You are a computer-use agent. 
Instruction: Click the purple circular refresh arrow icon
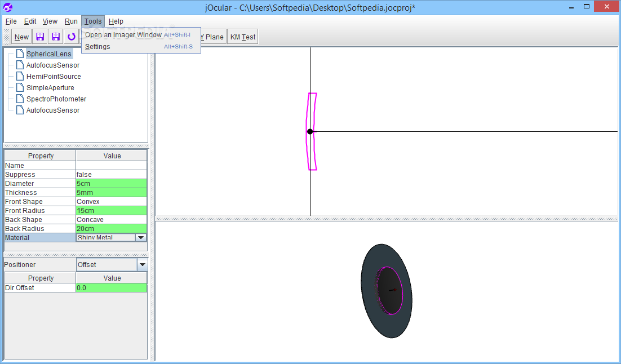click(x=72, y=37)
